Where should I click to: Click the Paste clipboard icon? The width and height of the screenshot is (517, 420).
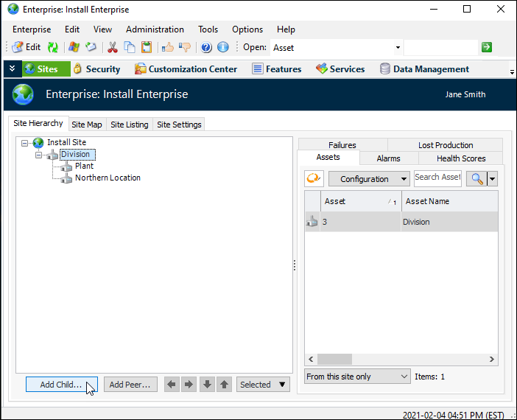[x=147, y=47]
